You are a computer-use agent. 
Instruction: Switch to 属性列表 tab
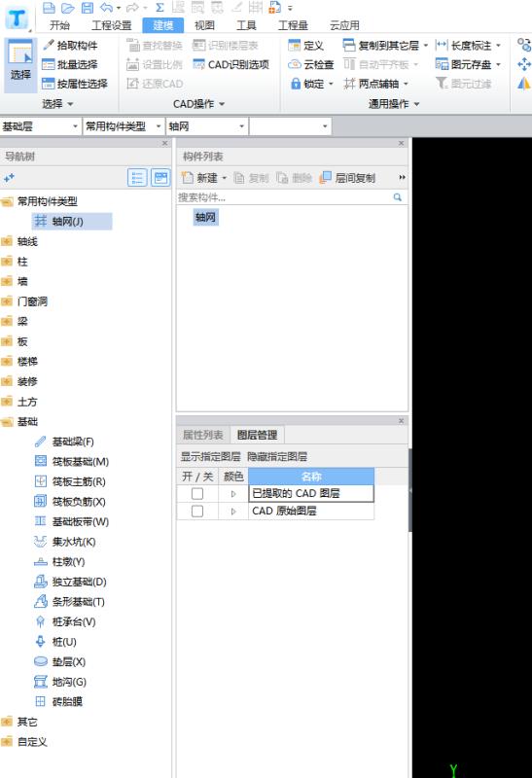point(203,435)
